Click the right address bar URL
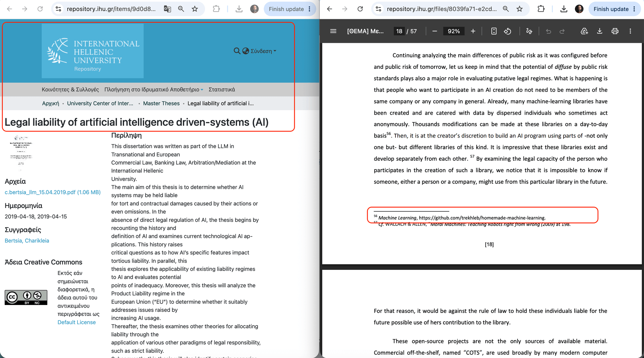Screen dimensions: 644x358 pos(442,9)
